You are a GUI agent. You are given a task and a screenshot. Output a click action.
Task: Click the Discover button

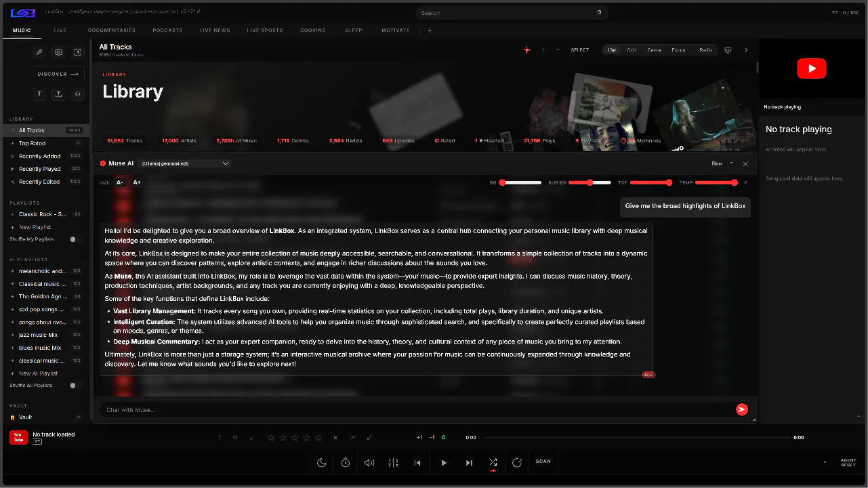point(58,74)
